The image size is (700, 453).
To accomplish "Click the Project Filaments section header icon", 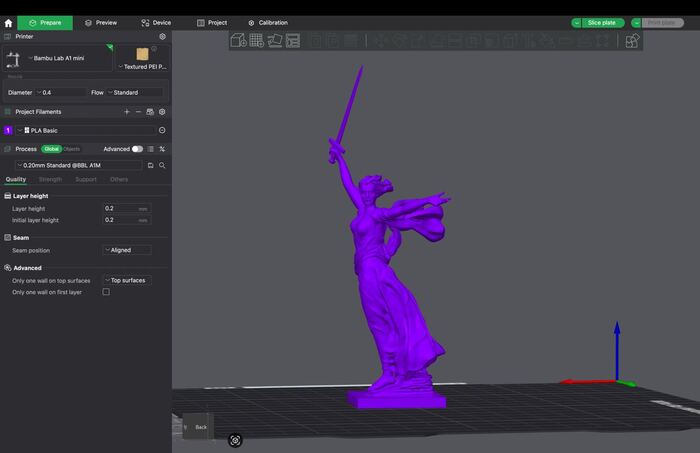I will tap(8, 112).
